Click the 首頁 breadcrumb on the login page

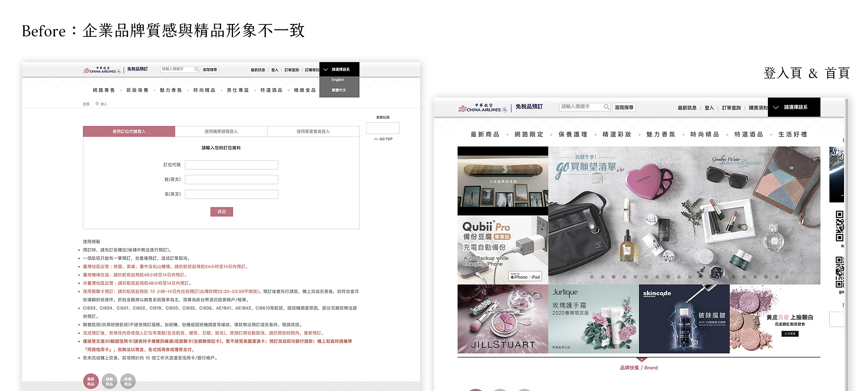(86, 104)
